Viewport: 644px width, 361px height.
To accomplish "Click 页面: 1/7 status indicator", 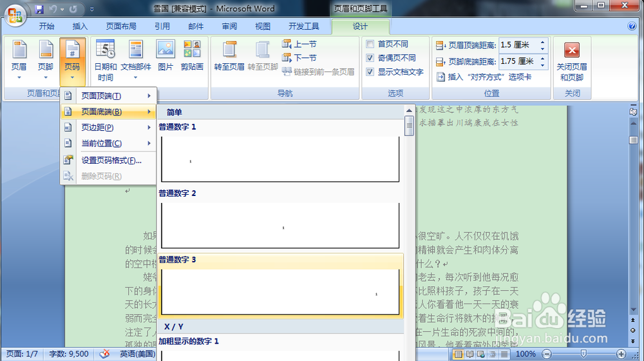I will (22, 354).
